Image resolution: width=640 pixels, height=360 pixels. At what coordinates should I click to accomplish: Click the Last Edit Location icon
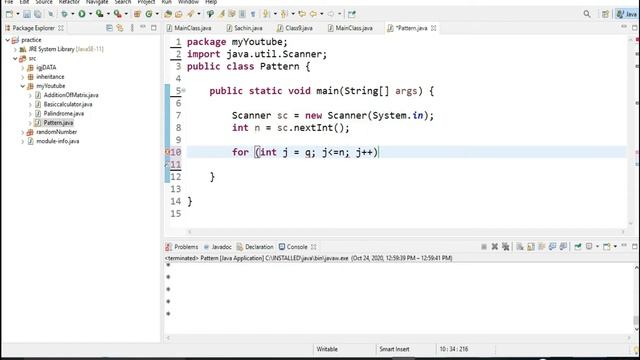coord(302,14)
